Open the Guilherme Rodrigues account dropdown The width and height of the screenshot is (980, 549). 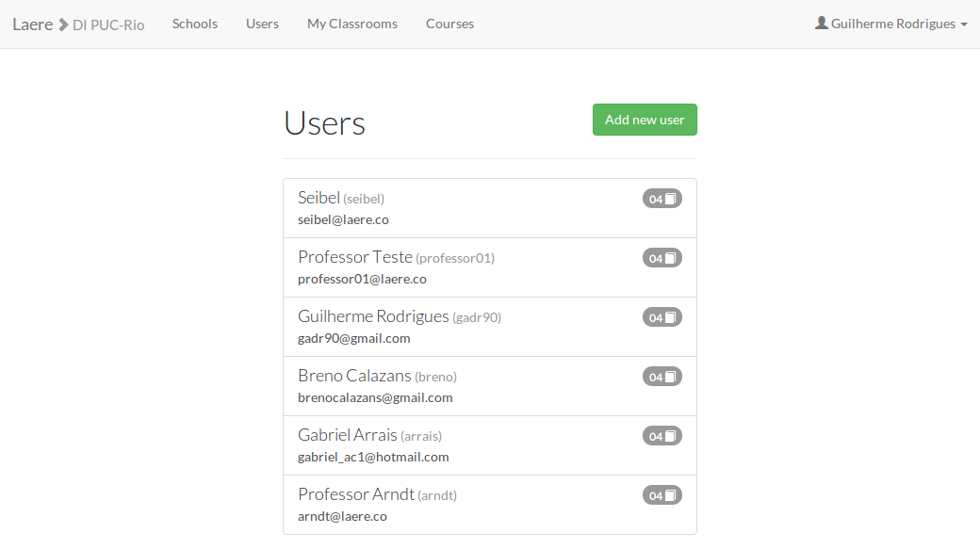[x=891, y=24]
